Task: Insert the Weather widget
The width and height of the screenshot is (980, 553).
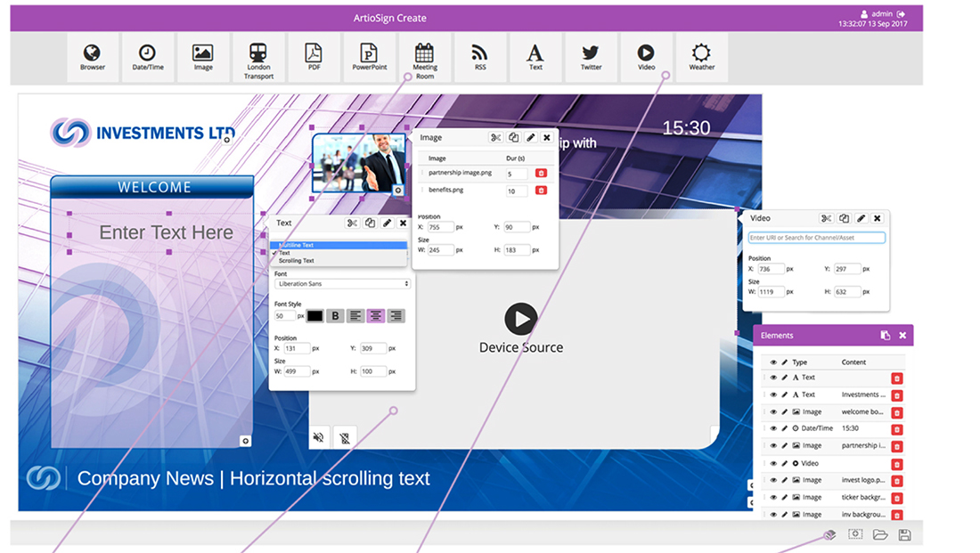Action: (701, 58)
